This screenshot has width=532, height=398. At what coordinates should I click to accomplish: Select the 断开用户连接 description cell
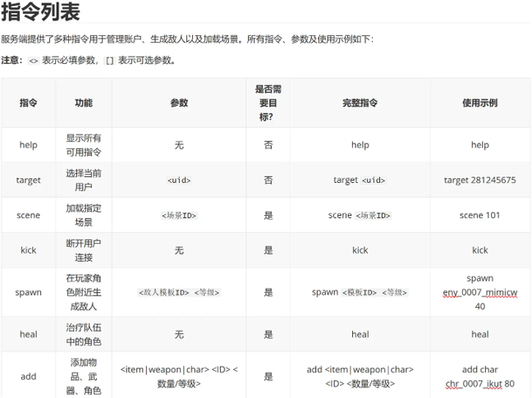[84, 250]
